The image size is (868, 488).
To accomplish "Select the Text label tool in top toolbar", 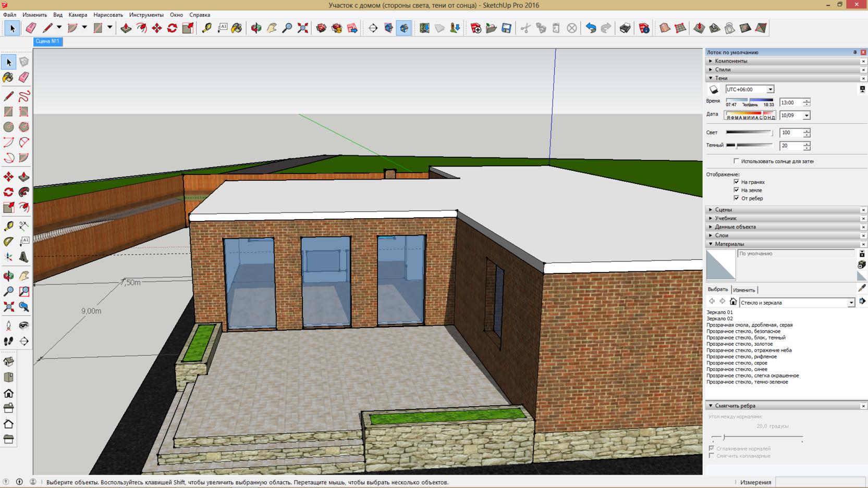I will [222, 28].
